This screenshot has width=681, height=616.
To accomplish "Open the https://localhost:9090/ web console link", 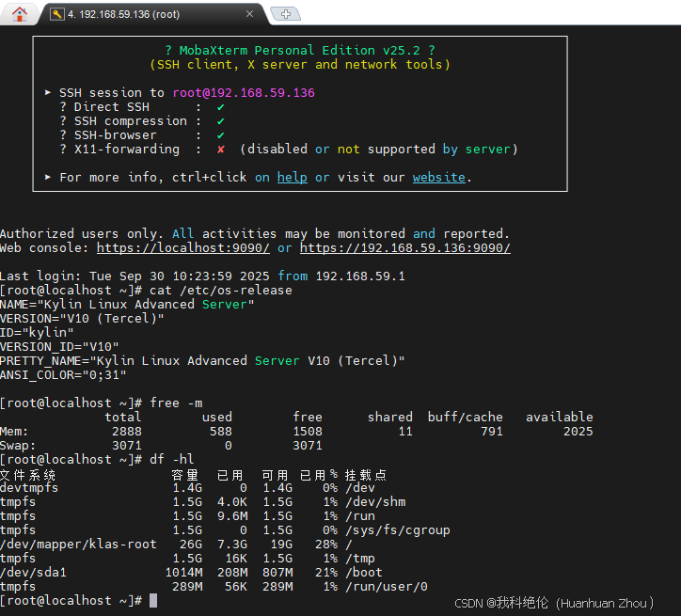I will pos(182,248).
